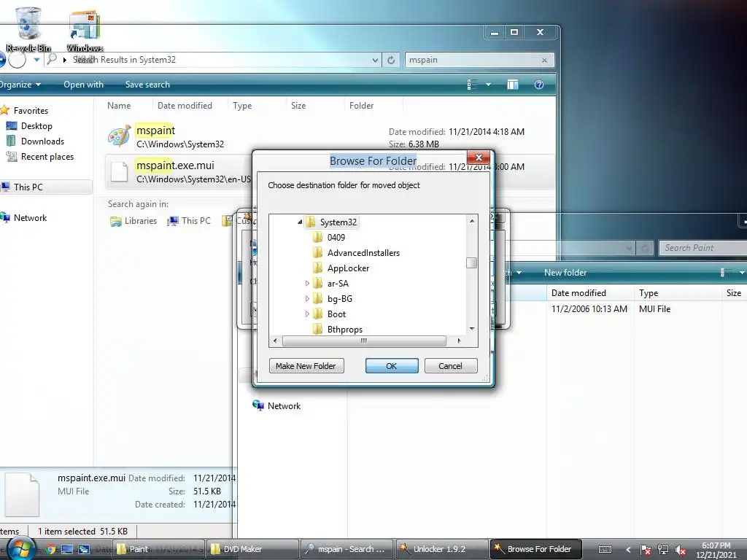Select the System32 folder in the tree

click(338, 222)
